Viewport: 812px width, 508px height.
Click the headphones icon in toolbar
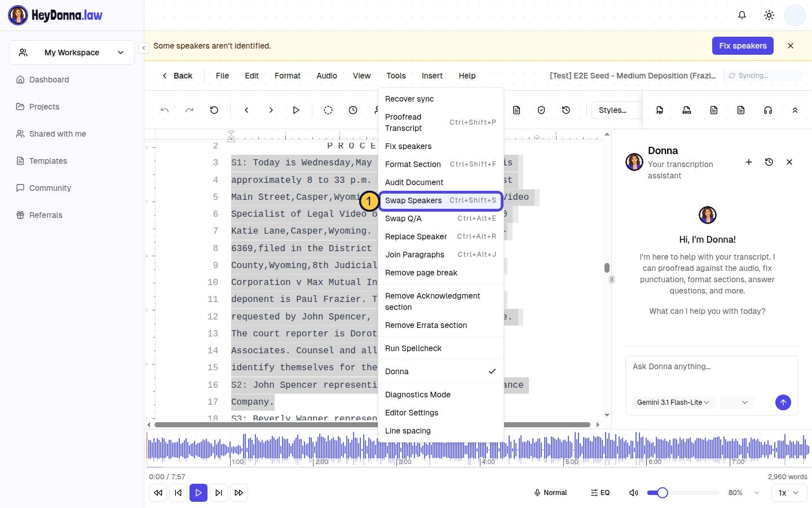coord(768,110)
